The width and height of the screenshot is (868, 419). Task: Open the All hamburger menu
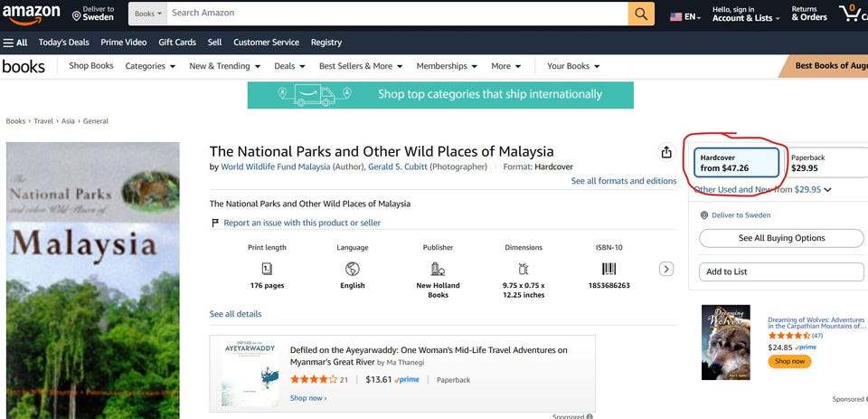(x=15, y=43)
